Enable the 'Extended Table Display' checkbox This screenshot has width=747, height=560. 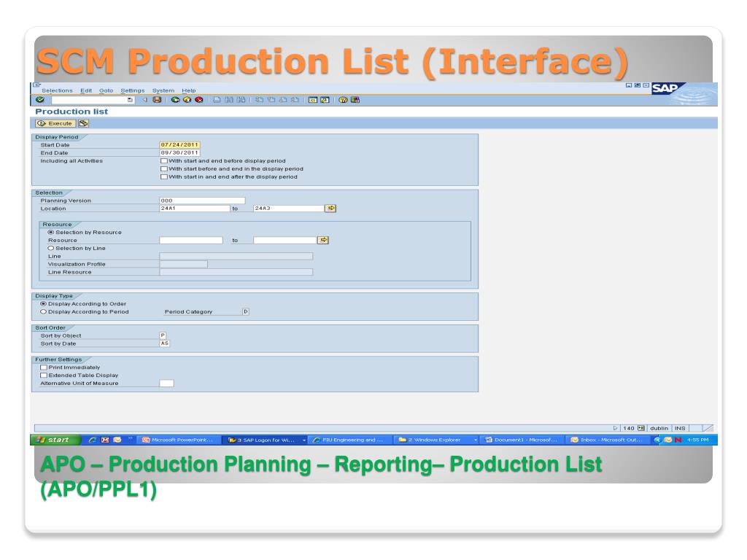pyautogui.click(x=44, y=376)
